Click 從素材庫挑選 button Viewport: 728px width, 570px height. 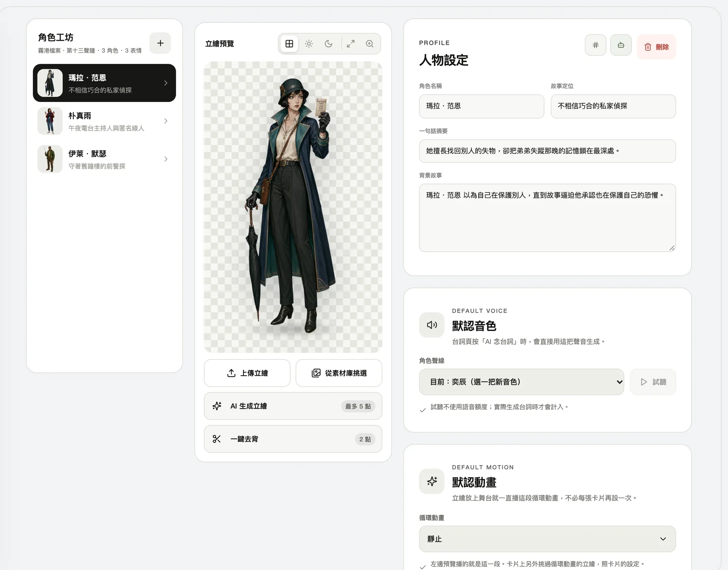pyautogui.click(x=339, y=373)
